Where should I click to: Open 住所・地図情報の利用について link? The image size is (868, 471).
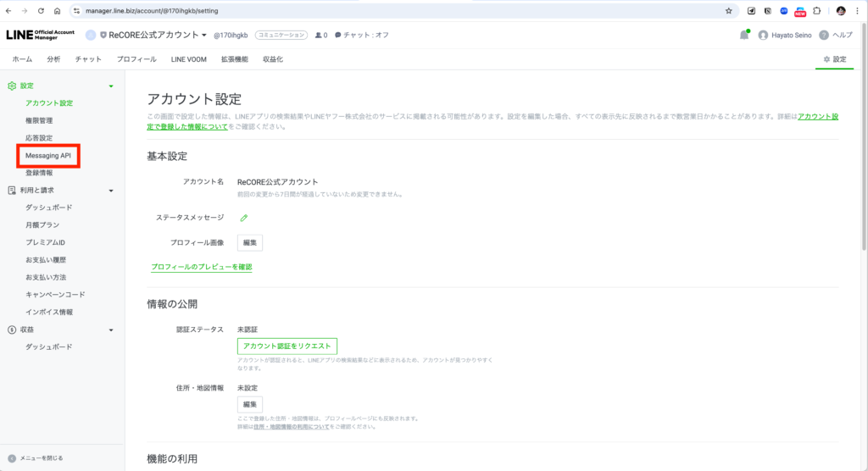click(292, 427)
